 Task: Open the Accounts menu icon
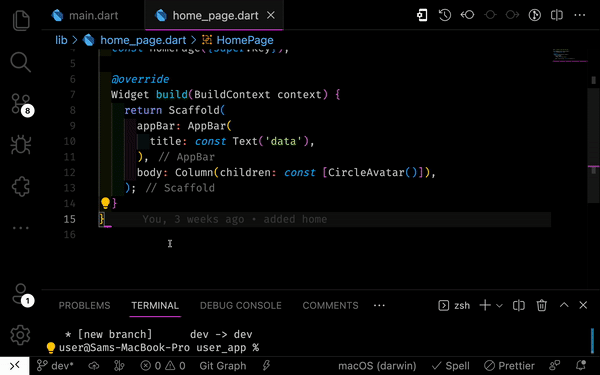[x=21, y=295]
